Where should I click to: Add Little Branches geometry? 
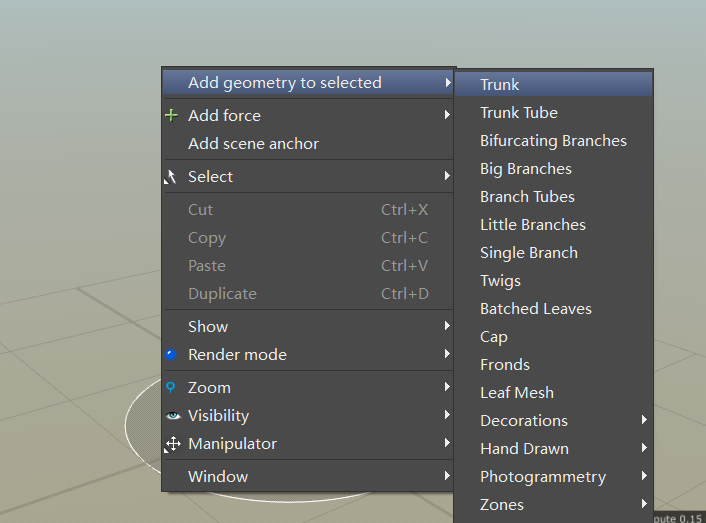coord(553,225)
